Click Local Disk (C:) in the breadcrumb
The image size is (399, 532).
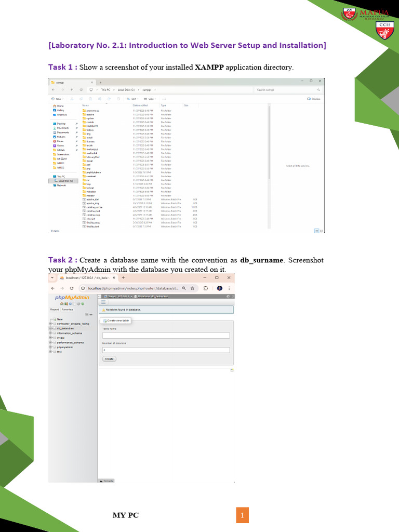[x=126, y=90]
